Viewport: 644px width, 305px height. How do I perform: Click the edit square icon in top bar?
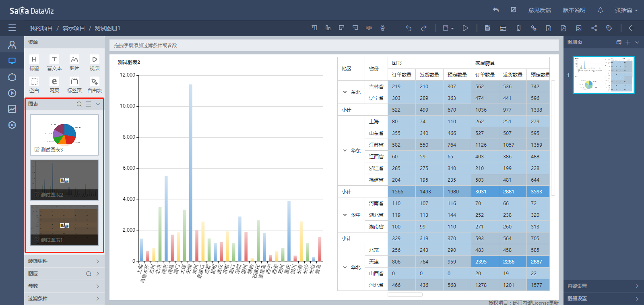[514, 10]
